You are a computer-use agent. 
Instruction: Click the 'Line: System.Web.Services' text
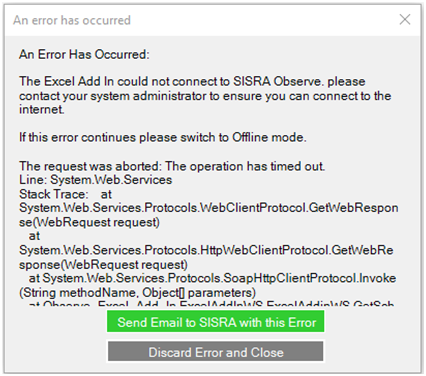click(x=95, y=180)
